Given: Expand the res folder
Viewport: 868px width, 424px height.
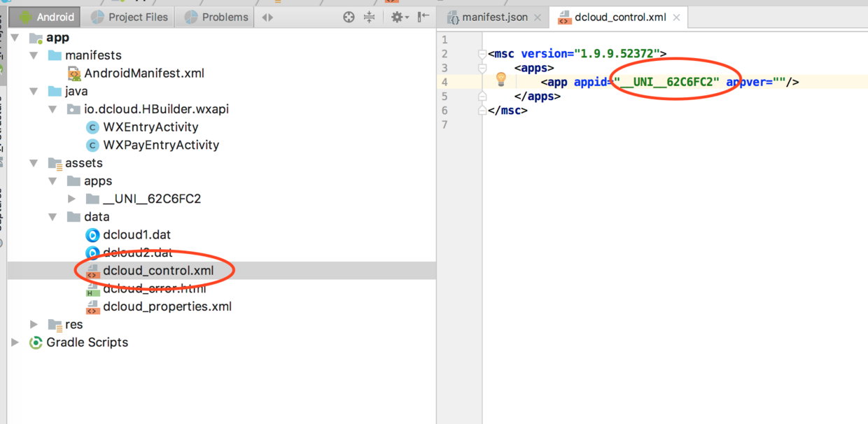Looking at the screenshot, I should 34,324.
